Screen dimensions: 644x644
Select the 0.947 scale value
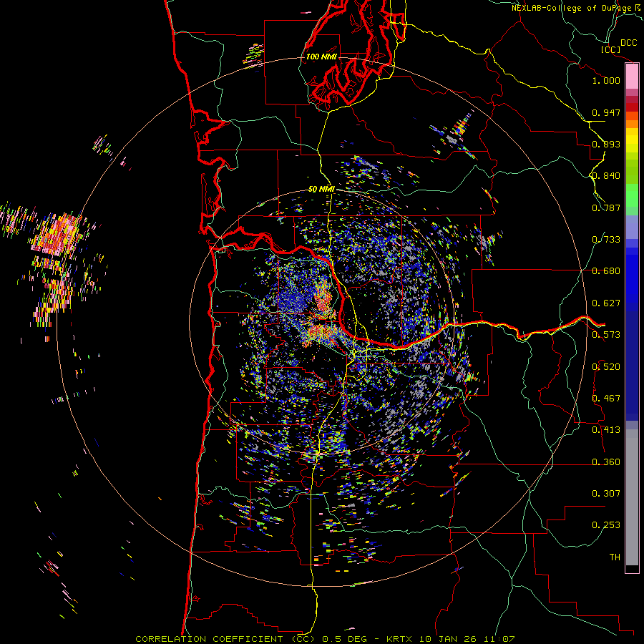(x=606, y=112)
